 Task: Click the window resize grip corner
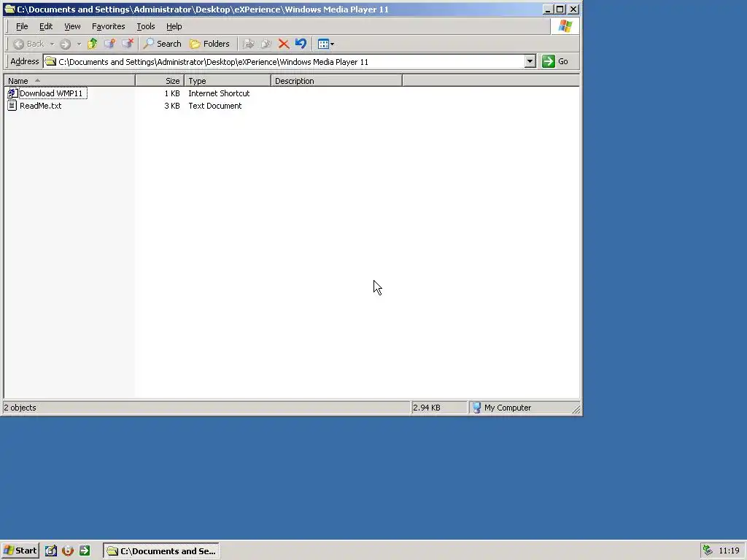tap(576, 409)
